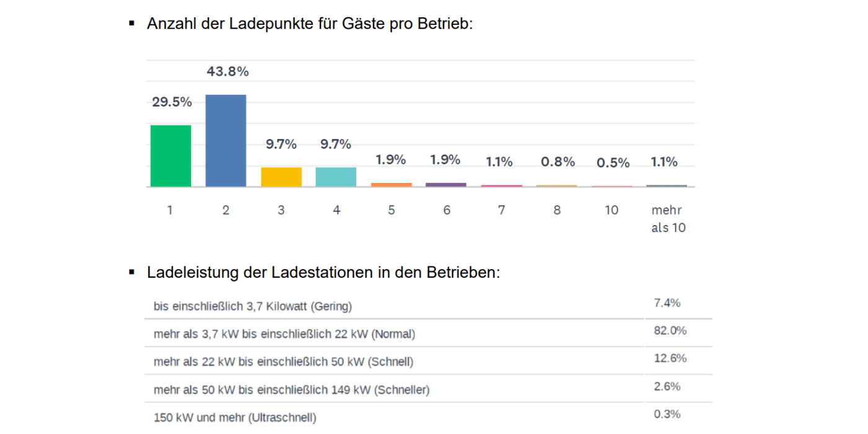Select the "22 kW (Normal)" table row
The image size is (868, 434).
click(x=284, y=334)
